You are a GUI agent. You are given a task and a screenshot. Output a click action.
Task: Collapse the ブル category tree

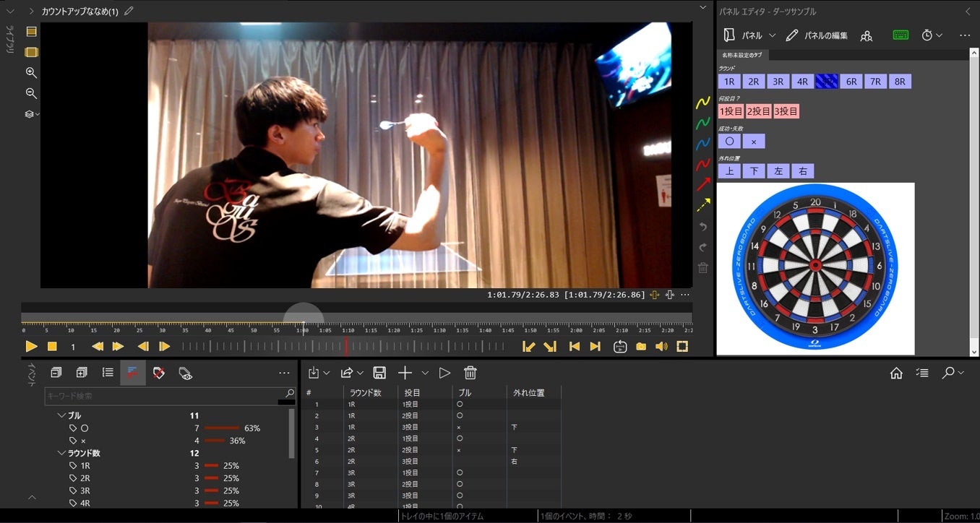[61, 416]
